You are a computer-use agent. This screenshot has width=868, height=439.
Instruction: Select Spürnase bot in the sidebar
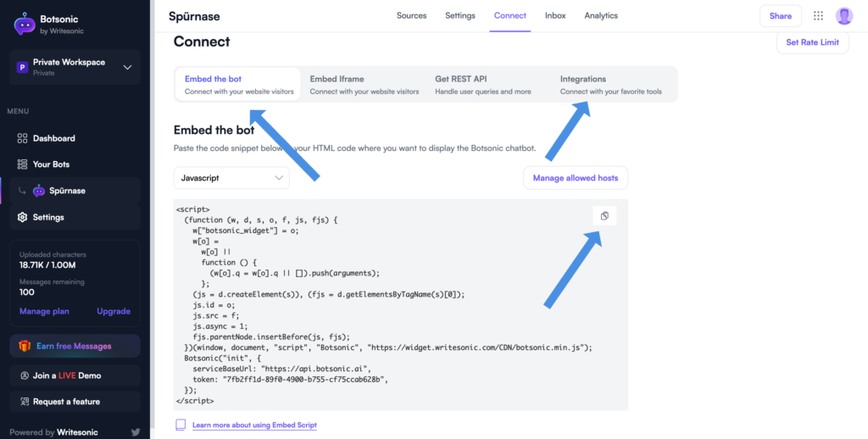75,191
